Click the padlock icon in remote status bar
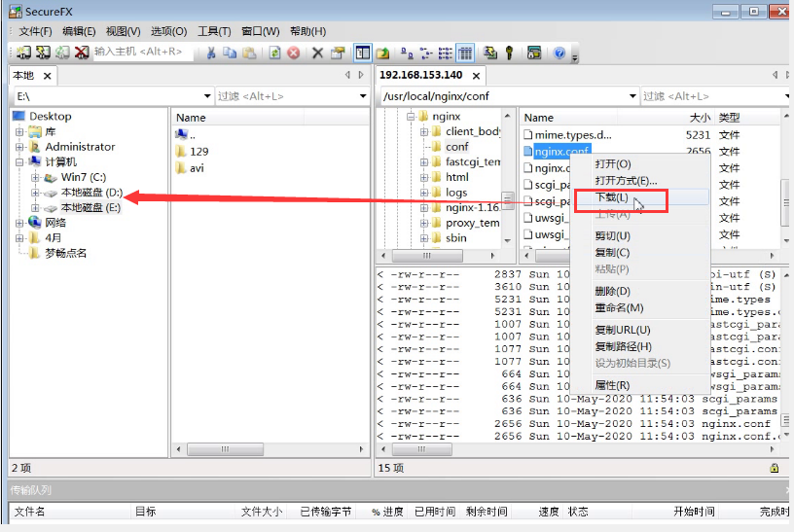Screen dimensions: 794x532 pos(774,468)
